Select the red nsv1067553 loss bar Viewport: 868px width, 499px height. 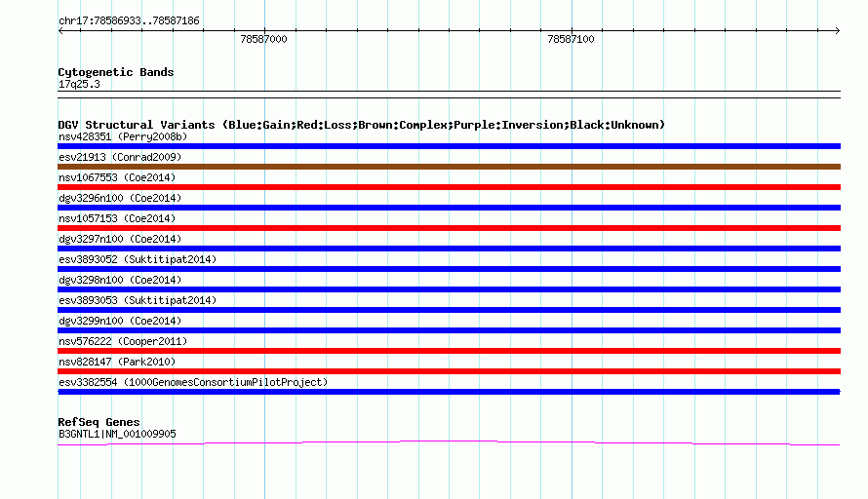click(449, 187)
